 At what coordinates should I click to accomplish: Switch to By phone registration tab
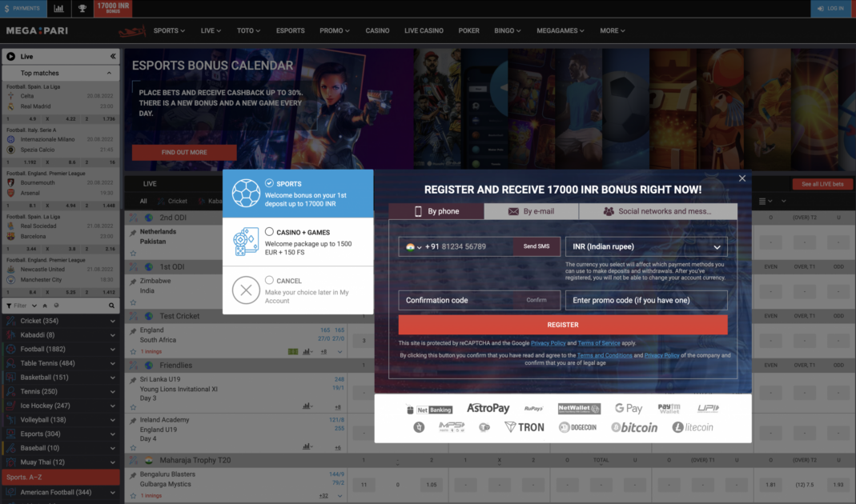tap(436, 212)
